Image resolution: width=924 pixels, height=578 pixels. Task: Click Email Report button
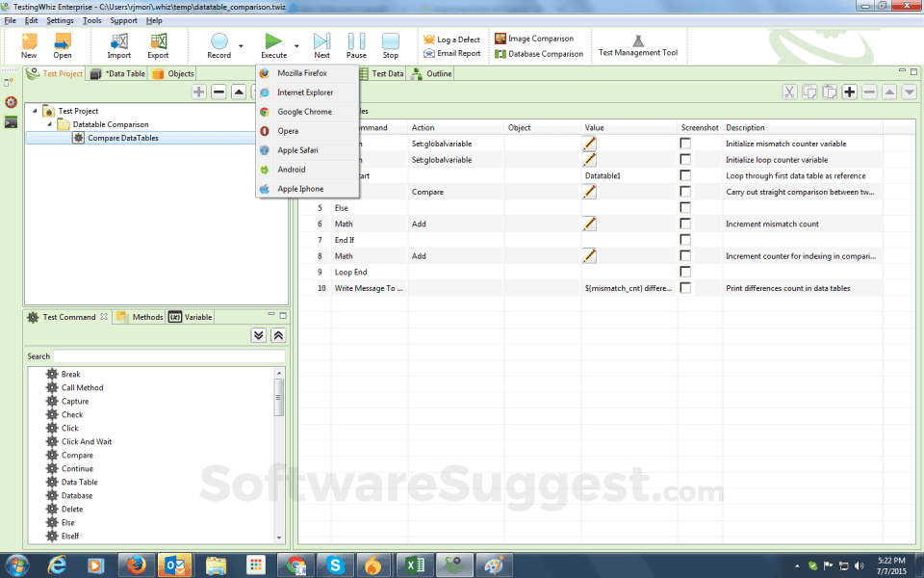[x=451, y=54]
